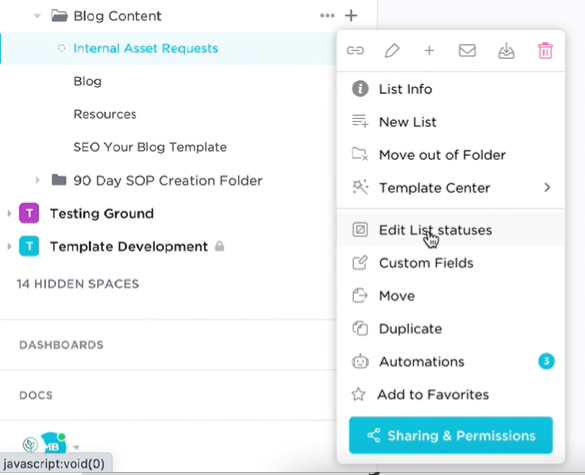585x475 pixels.
Task: Copy link icon in list menu
Action: [x=355, y=50]
